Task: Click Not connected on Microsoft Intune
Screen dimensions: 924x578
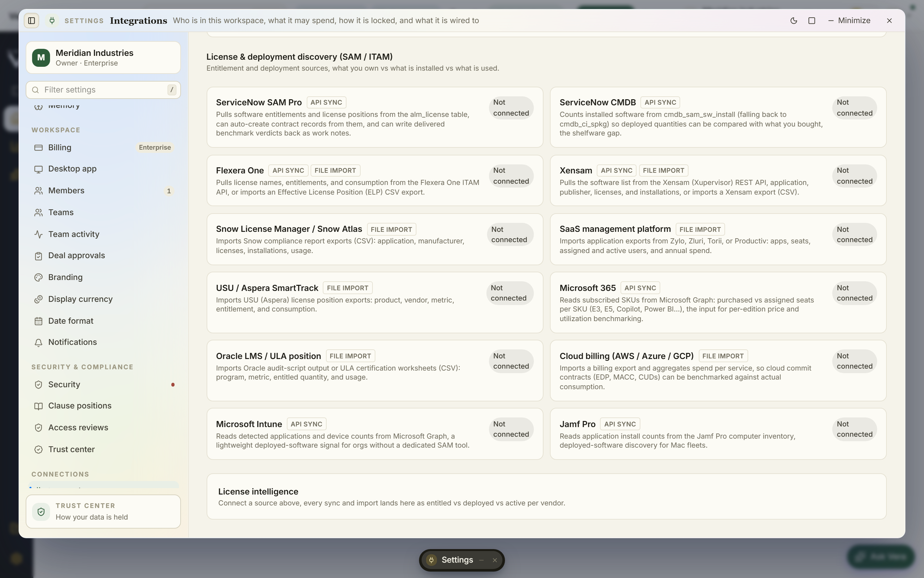Action: tap(511, 429)
